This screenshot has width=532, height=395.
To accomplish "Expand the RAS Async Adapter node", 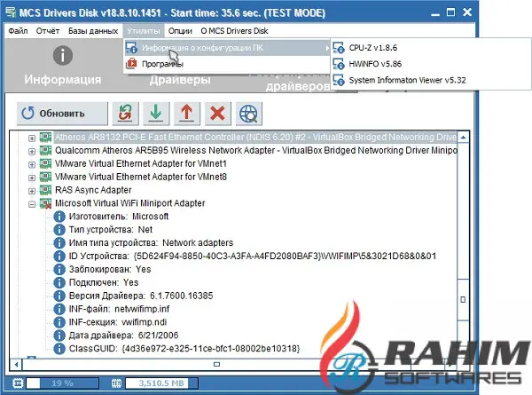I will [32, 191].
